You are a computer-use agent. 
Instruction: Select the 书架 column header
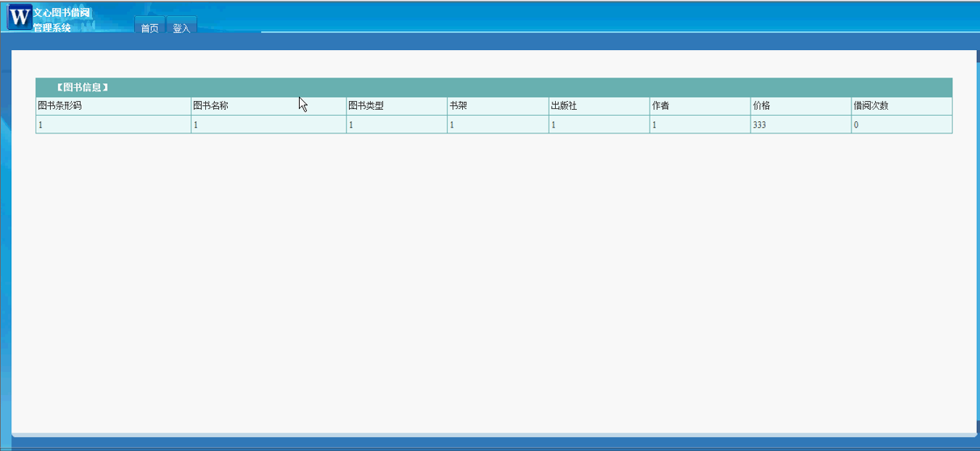(498, 106)
